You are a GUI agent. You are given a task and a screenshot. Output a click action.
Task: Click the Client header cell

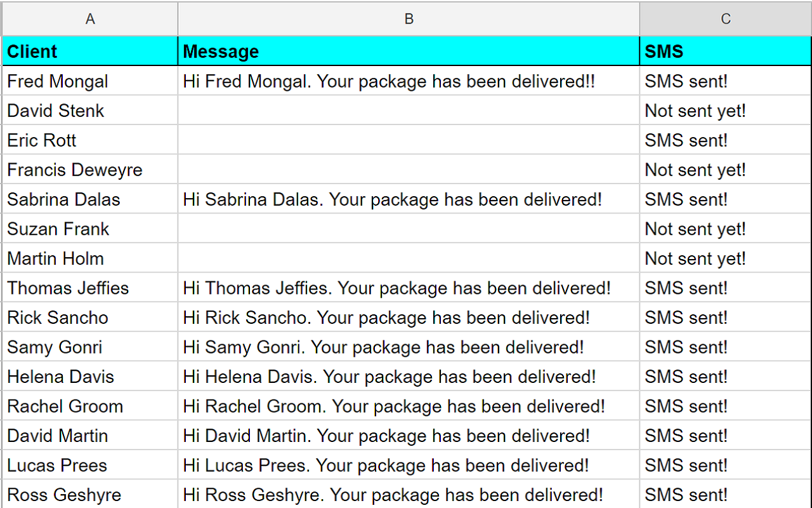pyautogui.click(x=90, y=51)
